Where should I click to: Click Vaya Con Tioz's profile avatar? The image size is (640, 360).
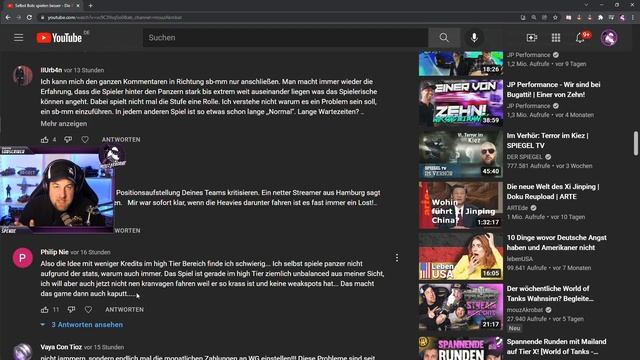[22, 351]
